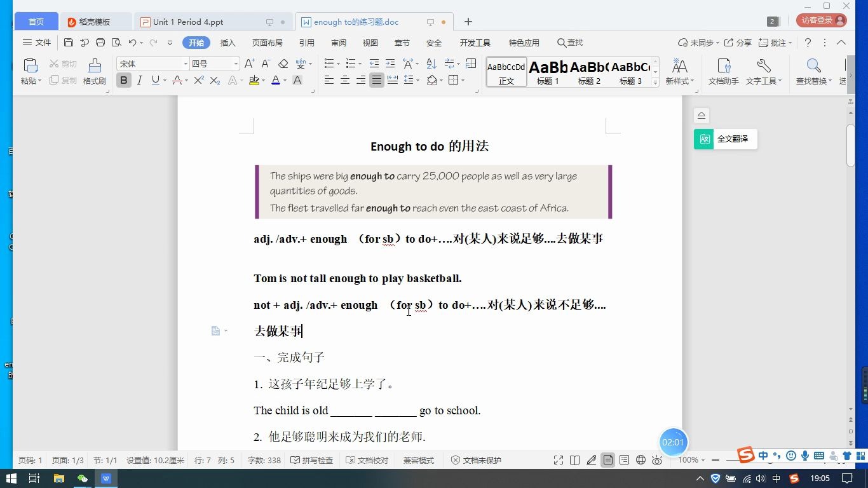Select the Format Painter (格式刷) tool

95,71
